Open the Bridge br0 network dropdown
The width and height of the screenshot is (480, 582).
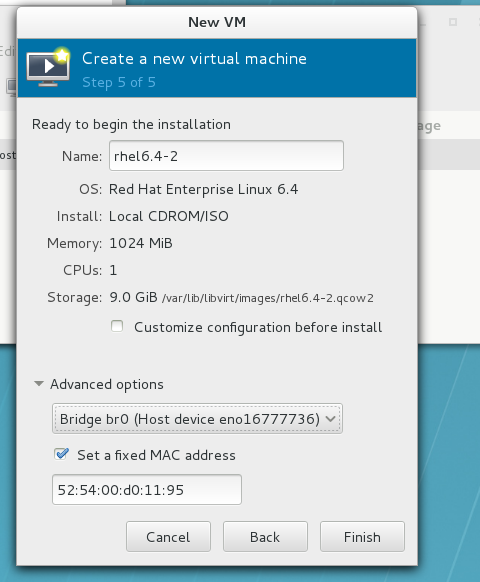[197, 419]
